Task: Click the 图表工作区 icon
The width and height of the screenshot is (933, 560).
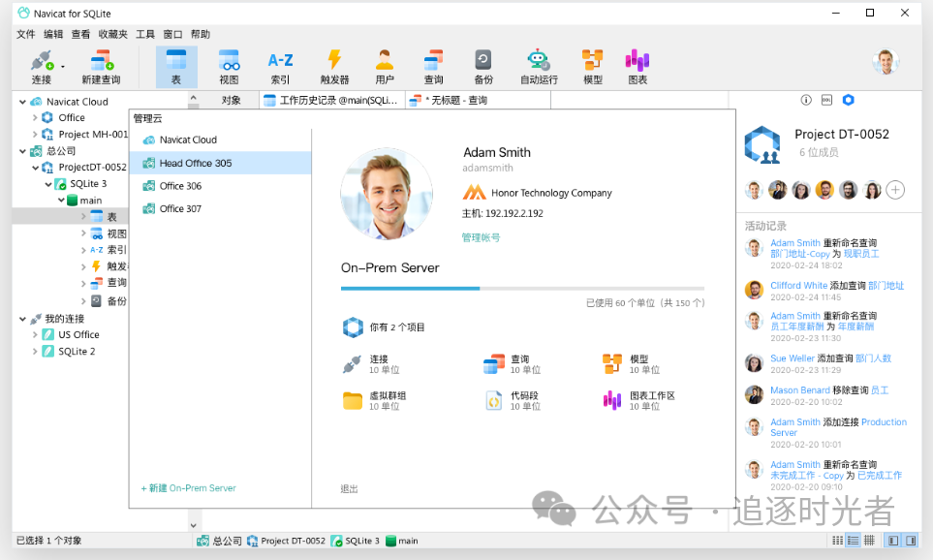Action: (611, 401)
